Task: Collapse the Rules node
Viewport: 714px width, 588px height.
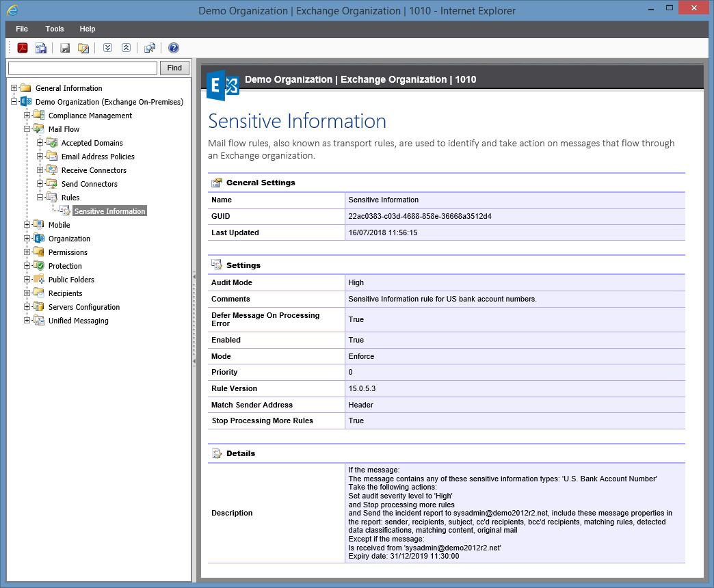Action: 40,197
